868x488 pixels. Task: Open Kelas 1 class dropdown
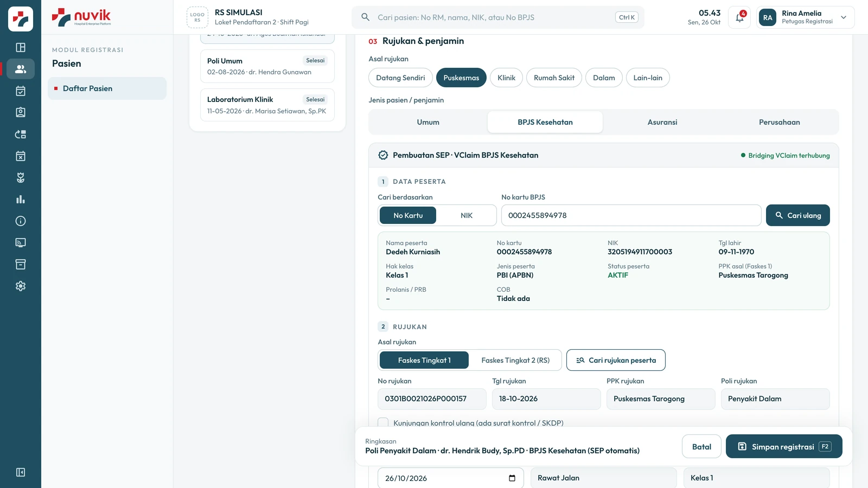756,478
